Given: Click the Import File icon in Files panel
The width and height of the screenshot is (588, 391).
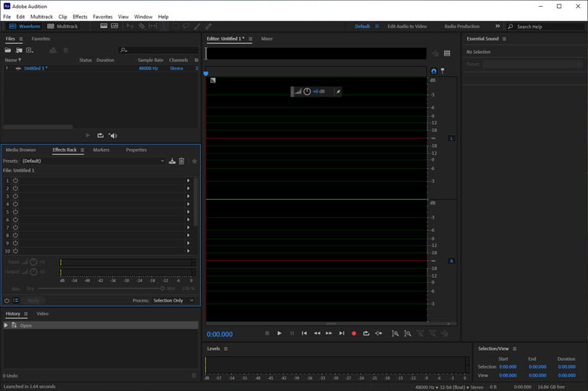Looking at the screenshot, I should (18, 50).
